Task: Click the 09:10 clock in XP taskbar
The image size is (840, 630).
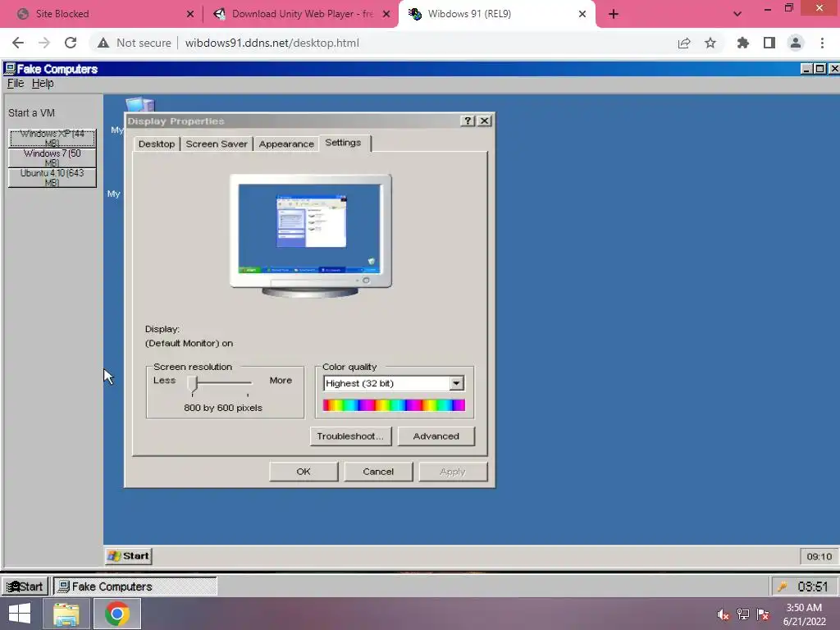Action: [x=819, y=557]
